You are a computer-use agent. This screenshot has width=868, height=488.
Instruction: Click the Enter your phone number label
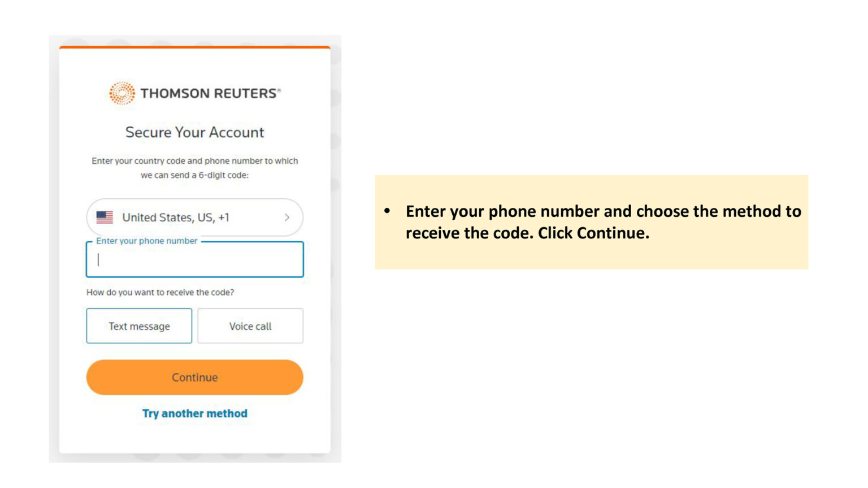click(x=146, y=241)
